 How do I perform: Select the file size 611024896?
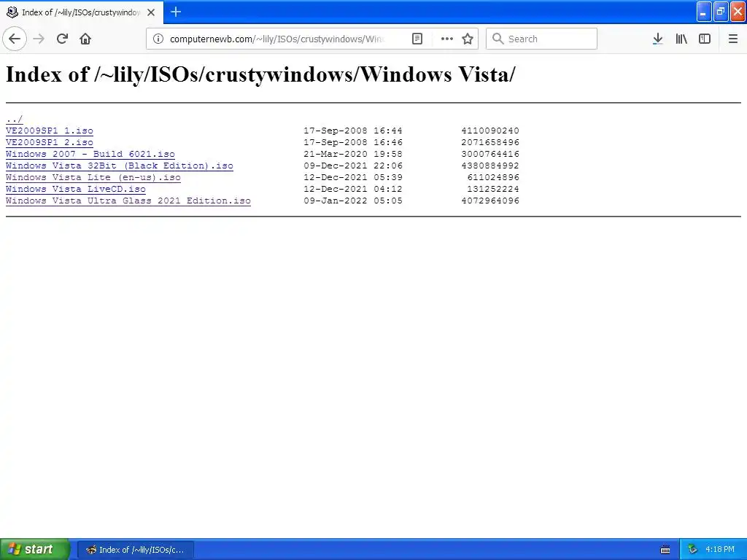493,177
